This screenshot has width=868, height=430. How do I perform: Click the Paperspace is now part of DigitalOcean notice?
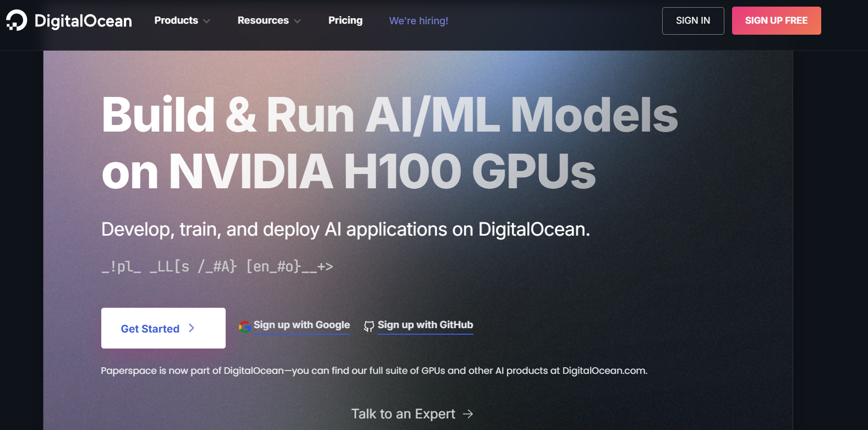(374, 371)
